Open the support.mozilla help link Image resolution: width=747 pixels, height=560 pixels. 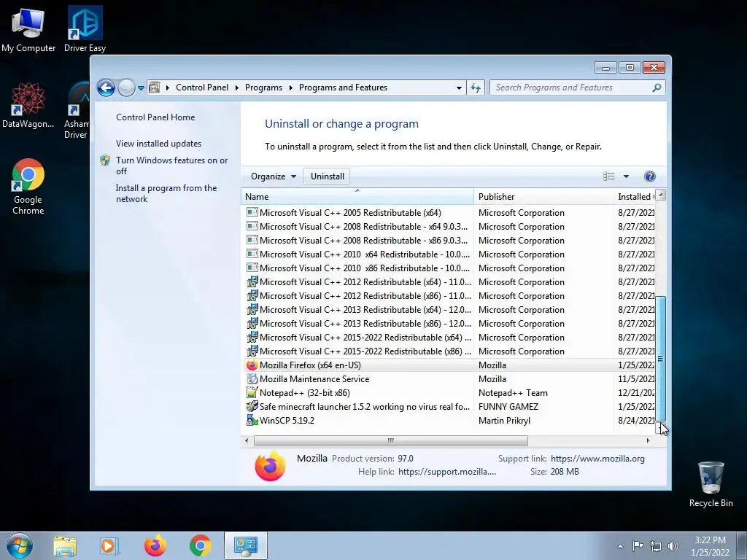[x=447, y=472]
